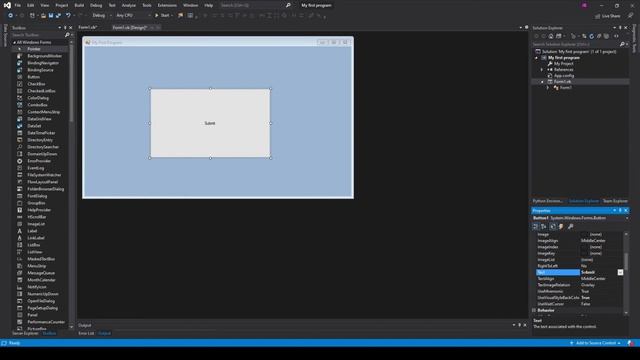This screenshot has height=360, width=640.
Task: Click the Open File folder icon
Action: pyautogui.click(x=43, y=16)
